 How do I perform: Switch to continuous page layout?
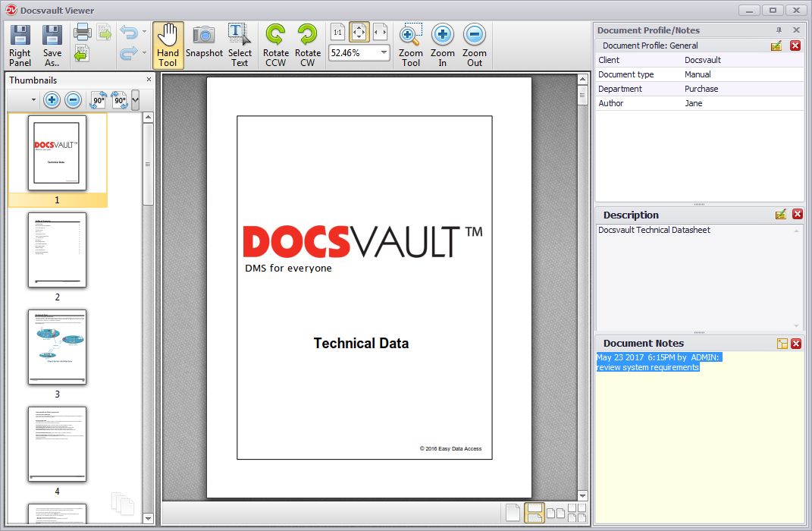coord(535,513)
